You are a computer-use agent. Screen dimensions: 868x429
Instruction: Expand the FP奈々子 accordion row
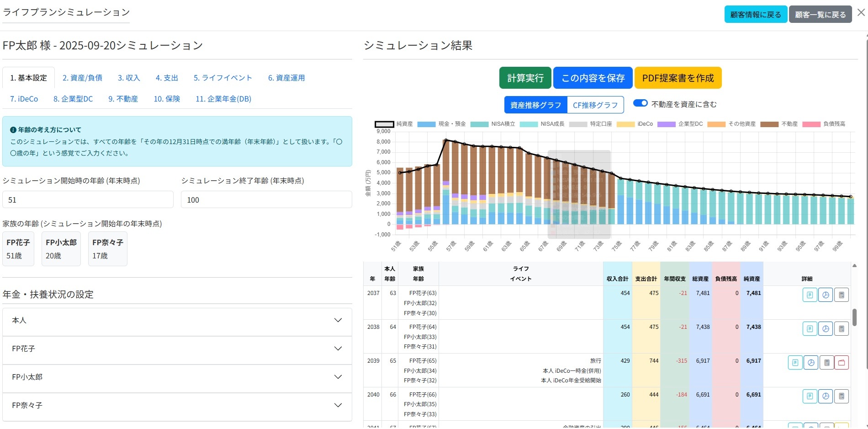point(177,406)
